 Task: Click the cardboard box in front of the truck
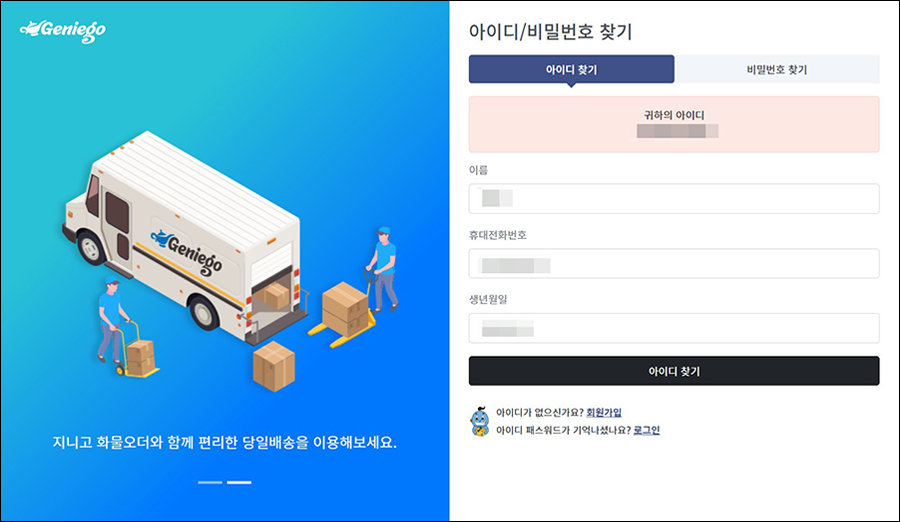tap(274, 366)
